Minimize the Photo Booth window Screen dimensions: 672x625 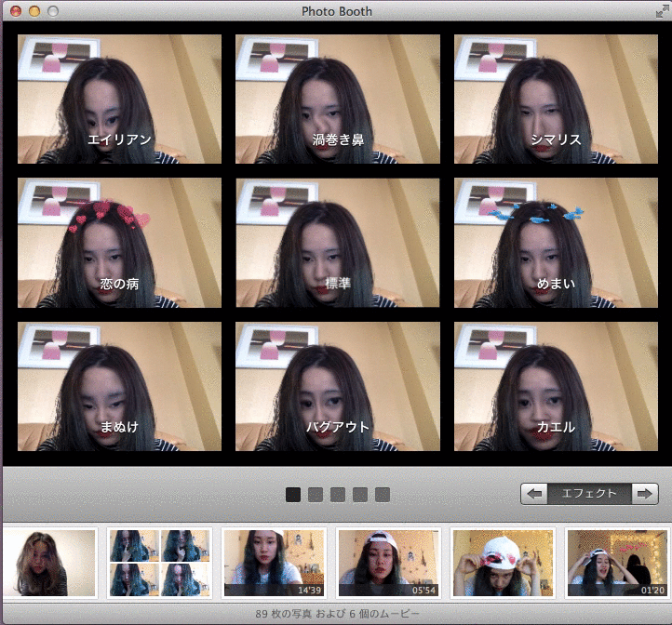[34, 11]
